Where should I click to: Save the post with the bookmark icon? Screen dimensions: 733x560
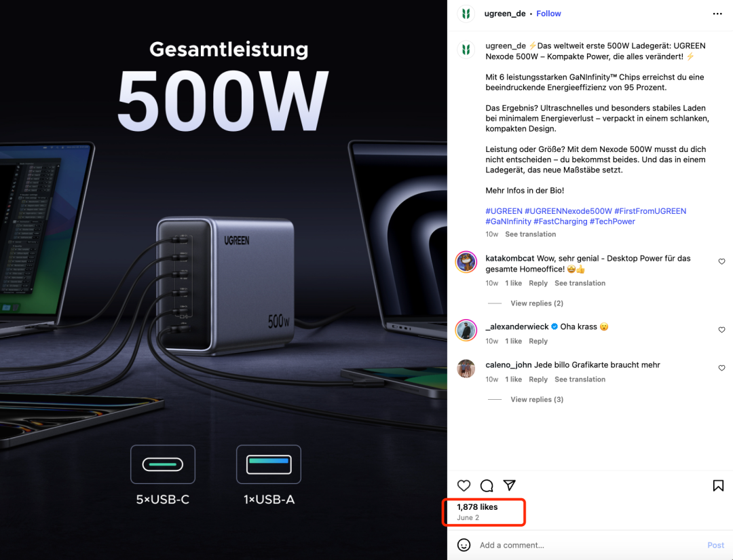pos(718,486)
